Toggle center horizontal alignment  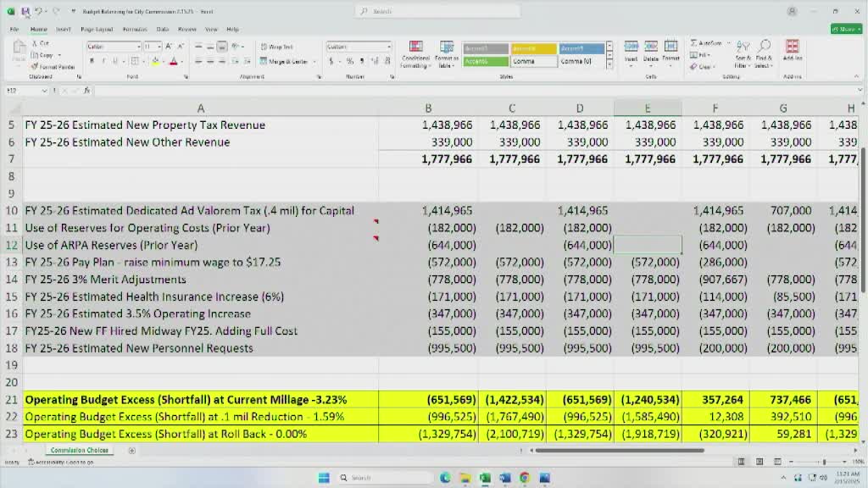point(210,61)
